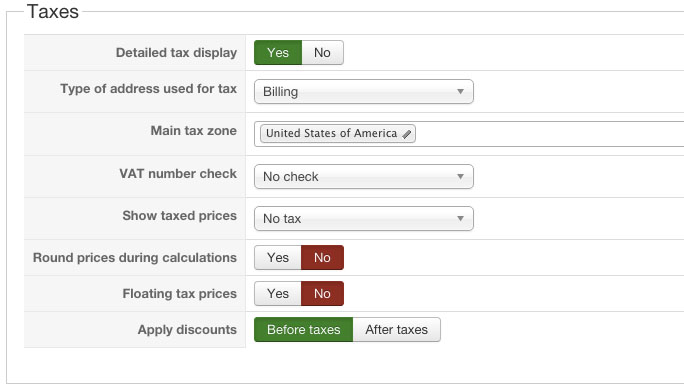Apply discounts After taxes
684x390 pixels.
397,329
